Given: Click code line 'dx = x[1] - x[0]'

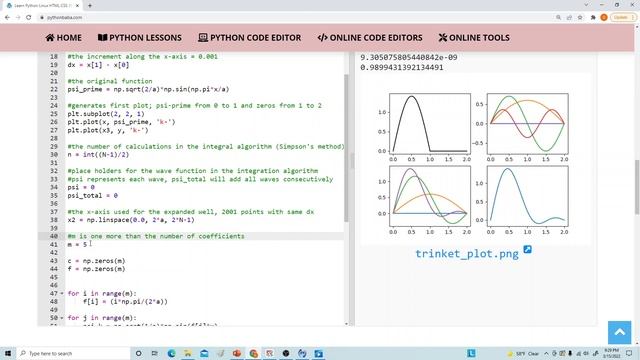Looking at the screenshot, I should click(98, 65).
